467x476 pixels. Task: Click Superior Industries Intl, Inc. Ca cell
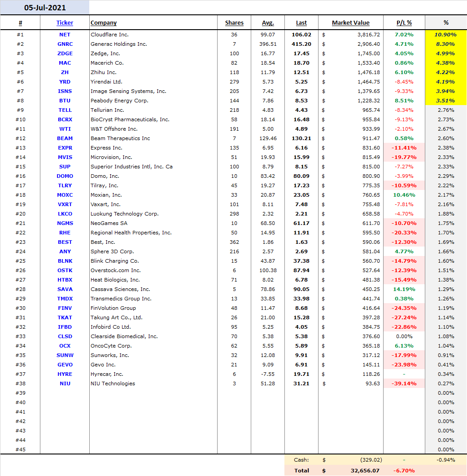pos(153,166)
